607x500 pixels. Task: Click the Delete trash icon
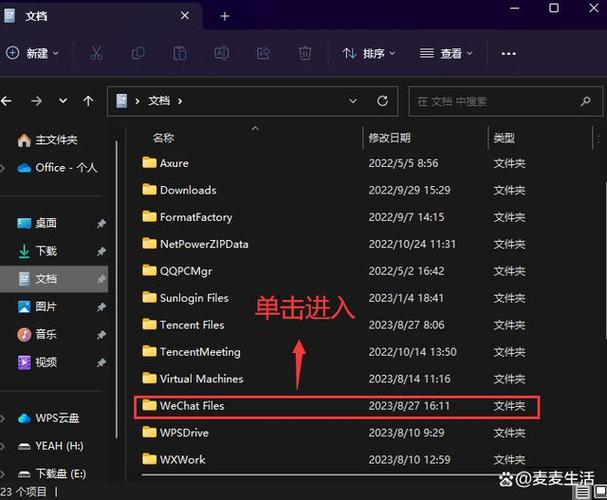click(305, 53)
